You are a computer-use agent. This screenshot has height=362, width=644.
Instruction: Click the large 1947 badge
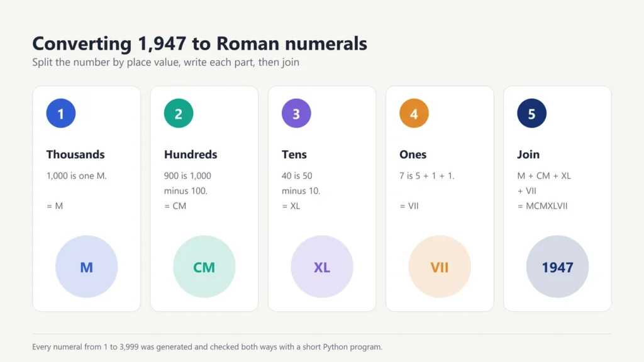557,266
